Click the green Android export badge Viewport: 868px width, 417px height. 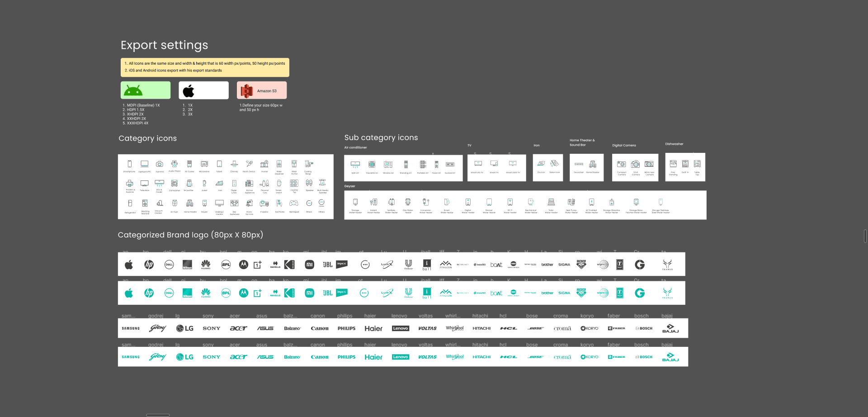point(146,90)
